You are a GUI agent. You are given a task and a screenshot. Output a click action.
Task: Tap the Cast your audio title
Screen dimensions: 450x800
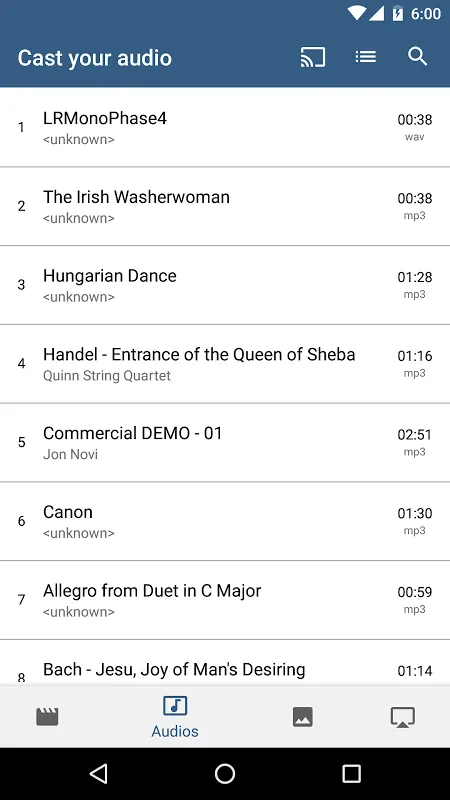[94, 58]
